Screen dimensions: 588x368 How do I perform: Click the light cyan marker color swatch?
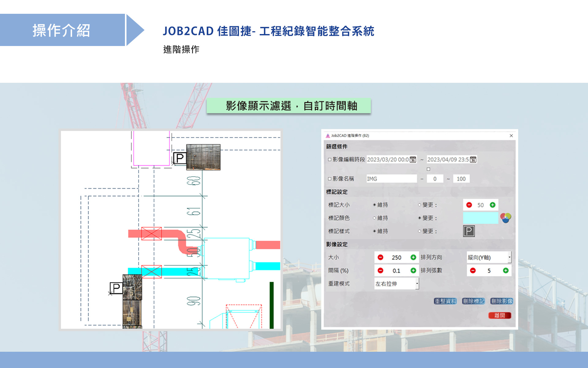click(x=481, y=218)
